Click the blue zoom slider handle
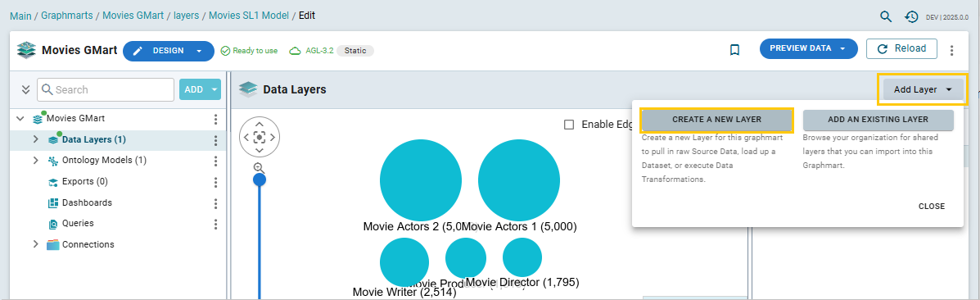Screen dimensions: 980x300 260,180
